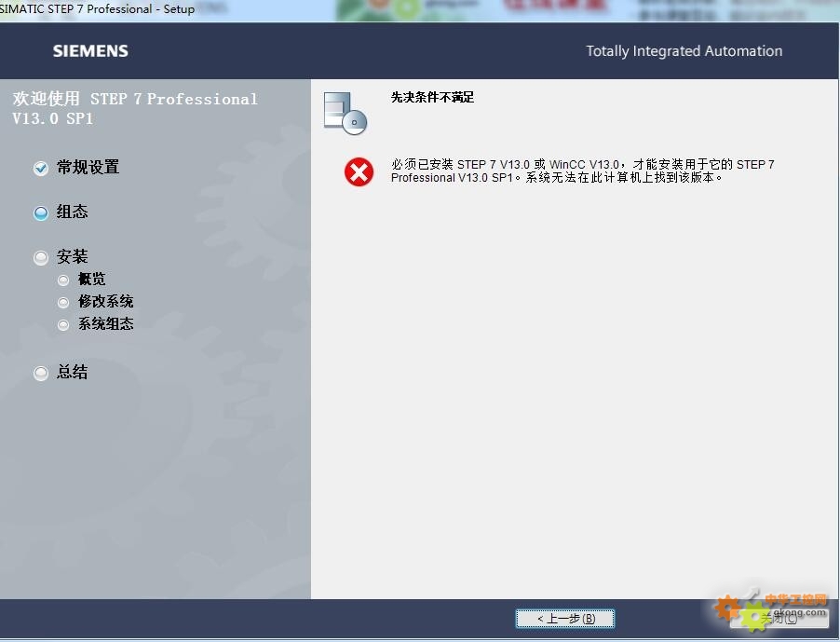Go back with the 上一步(B) button
The height and width of the screenshot is (642, 840).
[565, 619]
